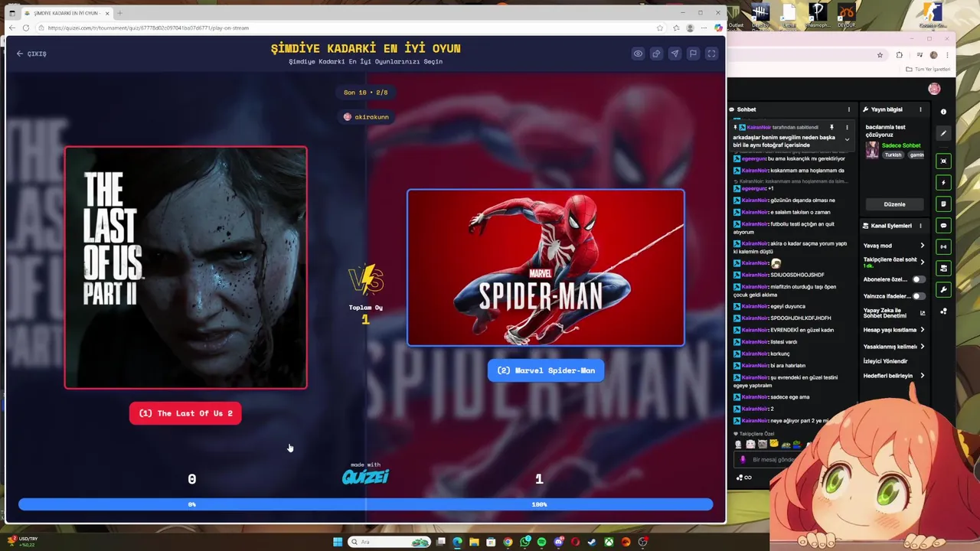
Task: Click the wrench tools icon in sidebar
Action: pos(943,289)
